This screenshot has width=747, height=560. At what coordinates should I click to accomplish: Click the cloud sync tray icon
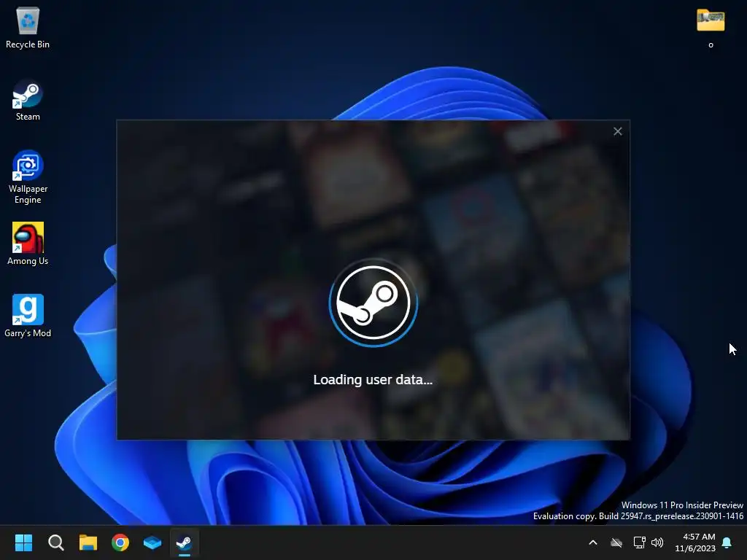pyautogui.click(x=616, y=542)
